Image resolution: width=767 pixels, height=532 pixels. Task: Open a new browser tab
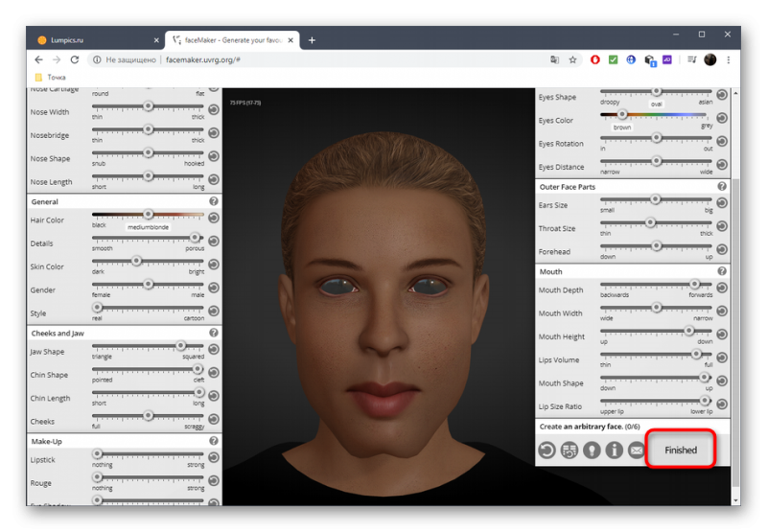coord(312,40)
